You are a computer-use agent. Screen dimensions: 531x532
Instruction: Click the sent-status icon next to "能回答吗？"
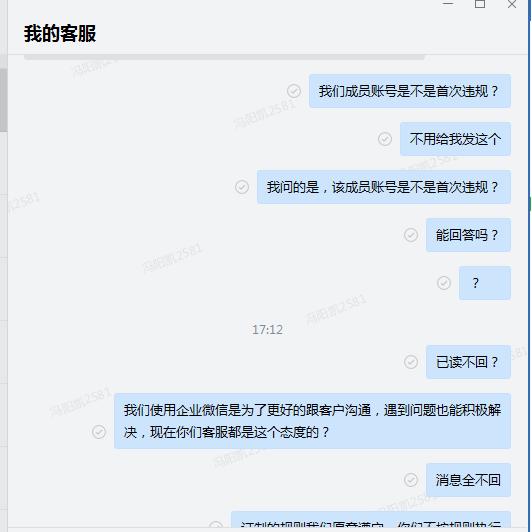[411, 235]
